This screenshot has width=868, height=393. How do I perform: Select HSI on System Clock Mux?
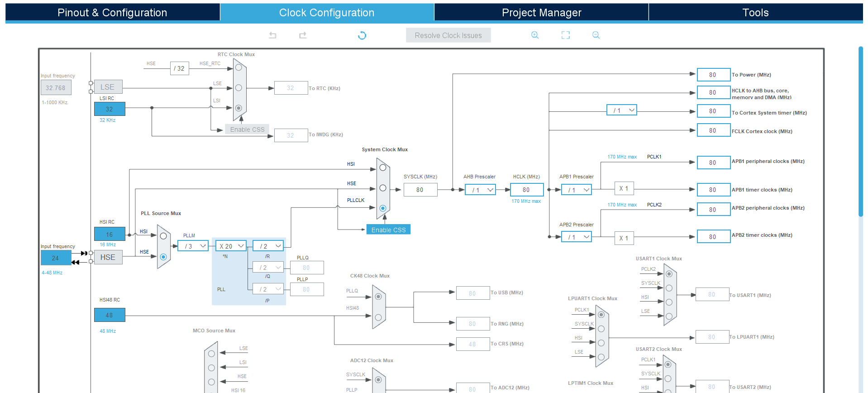tap(383, 168)
